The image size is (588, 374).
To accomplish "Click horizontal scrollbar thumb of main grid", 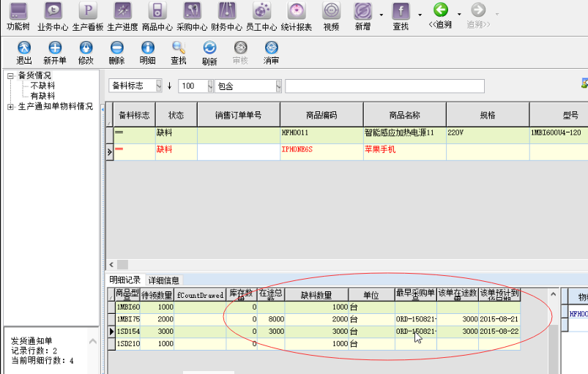I will point(122,264).
